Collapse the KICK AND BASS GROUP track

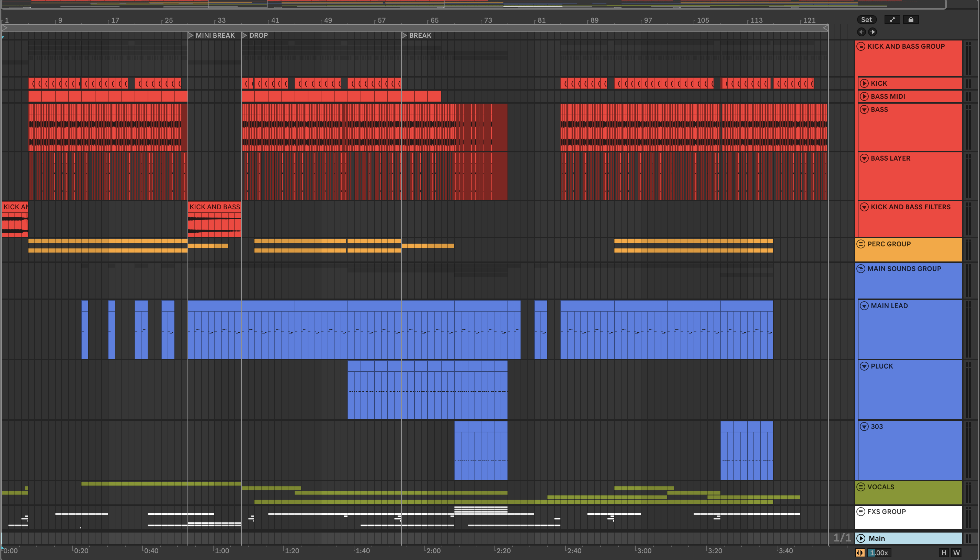pyautogui.click(x=861, y=46)
